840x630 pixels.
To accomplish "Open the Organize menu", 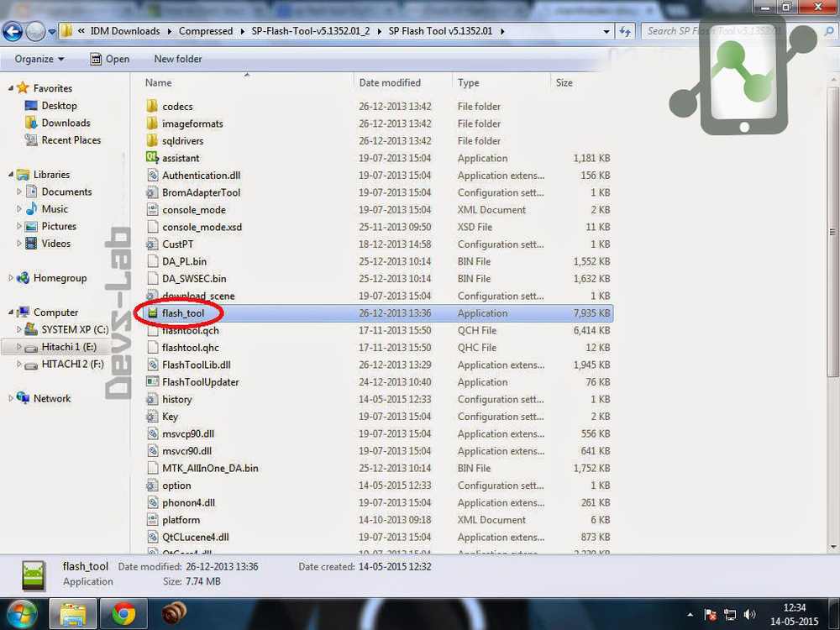I will coord(39,59).
